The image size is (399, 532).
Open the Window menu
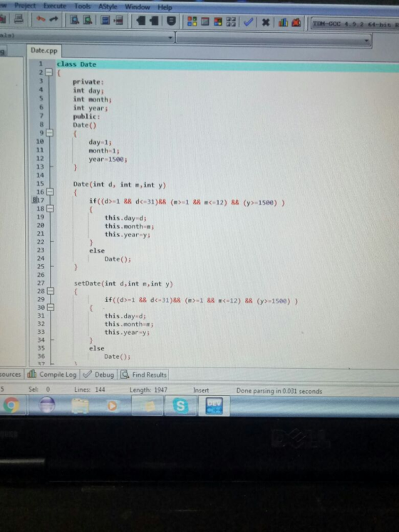click(138, 7)
